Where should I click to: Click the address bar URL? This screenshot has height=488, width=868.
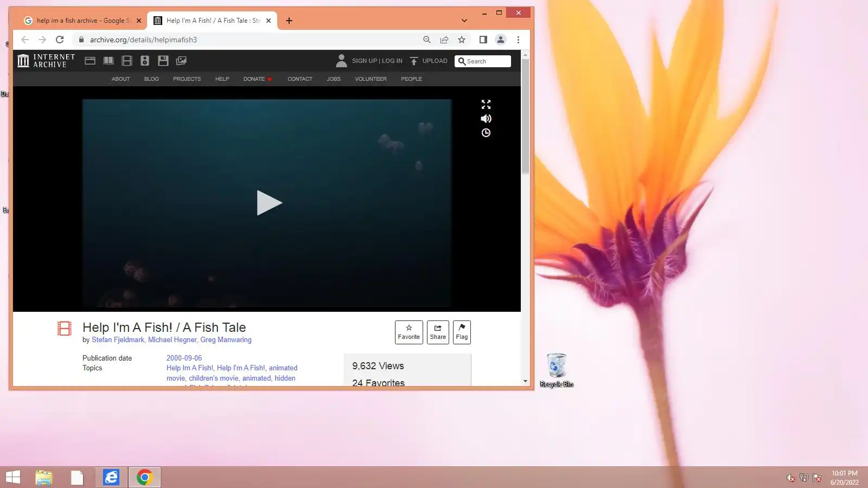tap(143, 40)
